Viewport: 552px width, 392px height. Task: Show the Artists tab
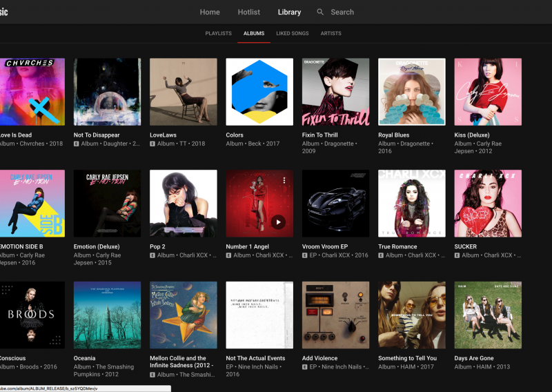pyautogui.click(x=331, y=33)
